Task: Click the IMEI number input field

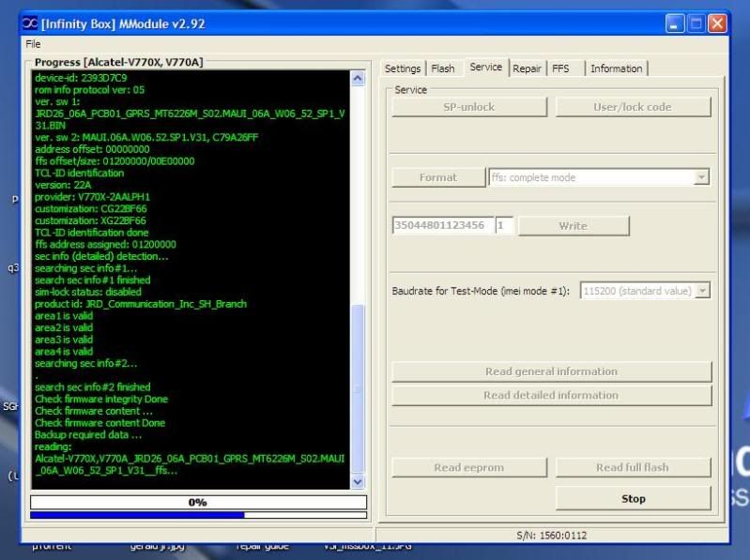Action: pos(442,226)
